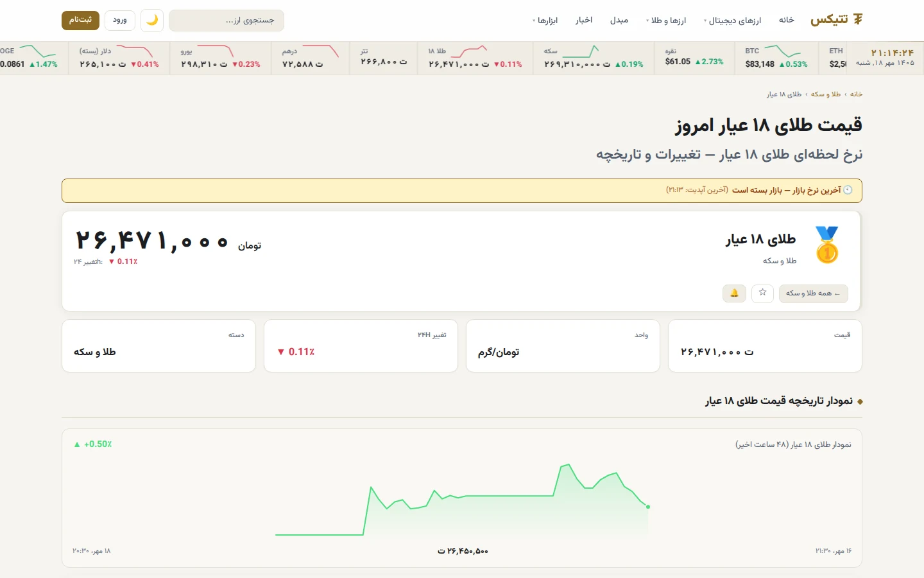Click the clock time ۲۱:۱۴:۲۴ in the ticker

click(x=892, y=53)
